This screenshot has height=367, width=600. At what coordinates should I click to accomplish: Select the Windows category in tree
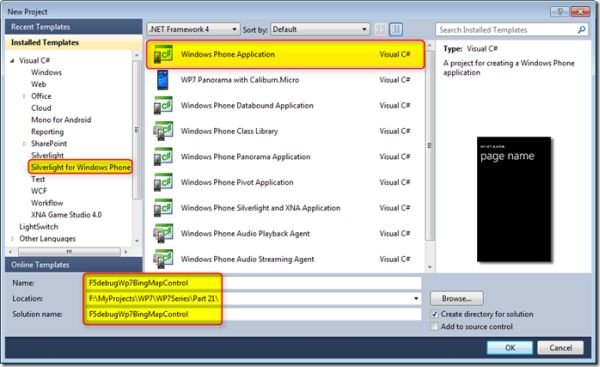(46, 72)
